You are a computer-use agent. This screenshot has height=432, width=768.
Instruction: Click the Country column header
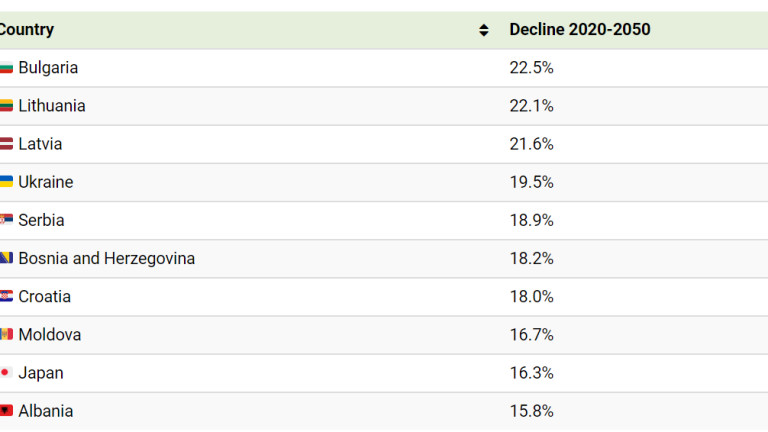[28, 30]
